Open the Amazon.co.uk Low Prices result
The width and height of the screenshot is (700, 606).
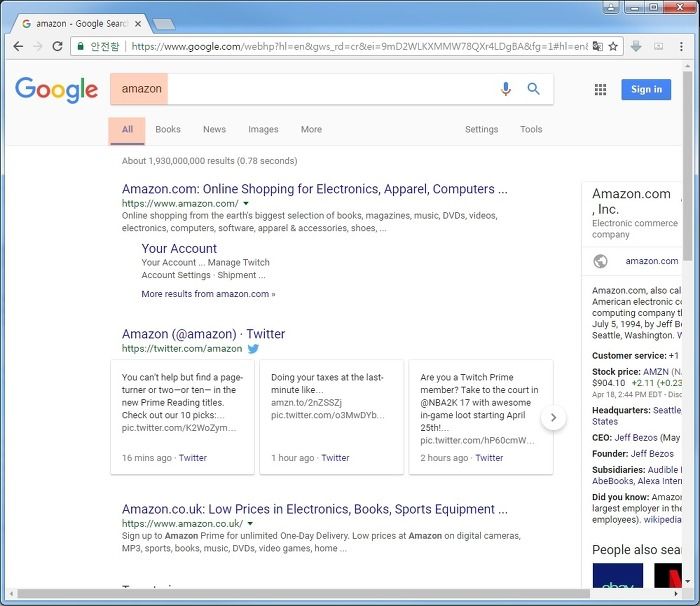click(315, 509)
